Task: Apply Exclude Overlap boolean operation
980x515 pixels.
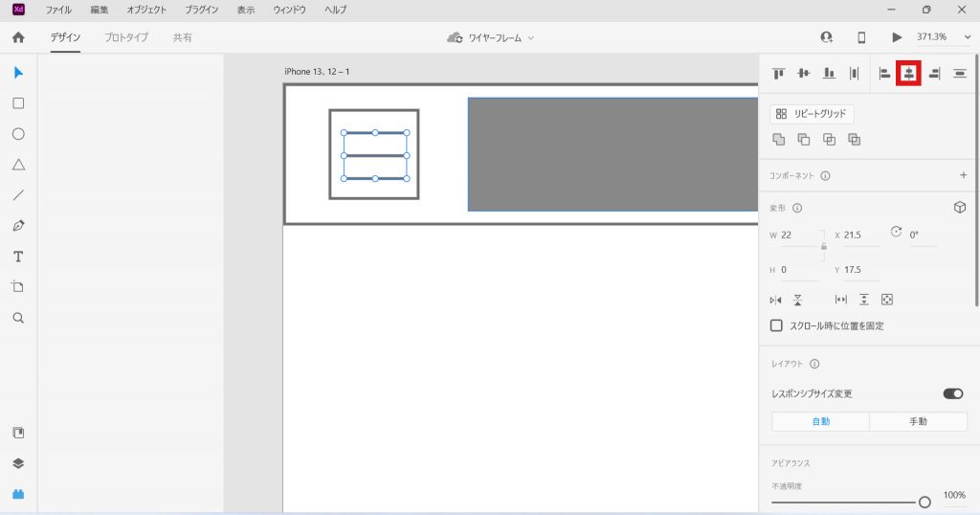Action: pyautogui.click(x=855, y=140)
